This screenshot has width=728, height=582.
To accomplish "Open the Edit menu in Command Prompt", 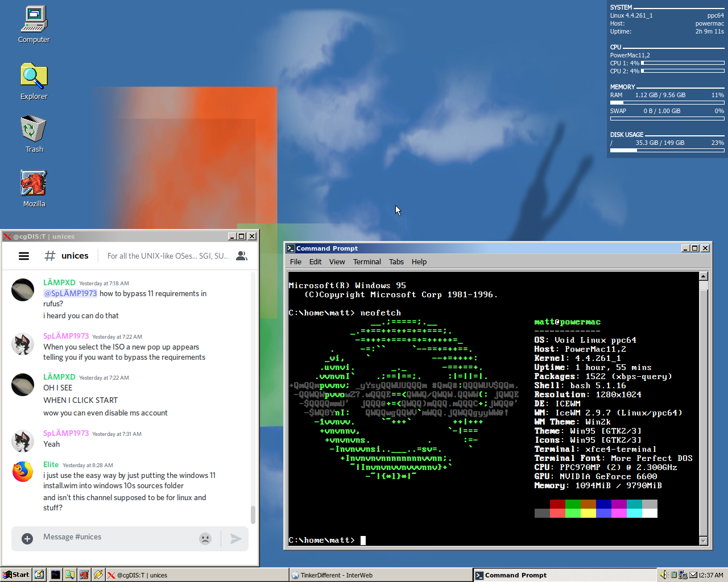I will (x=316, y=261).
